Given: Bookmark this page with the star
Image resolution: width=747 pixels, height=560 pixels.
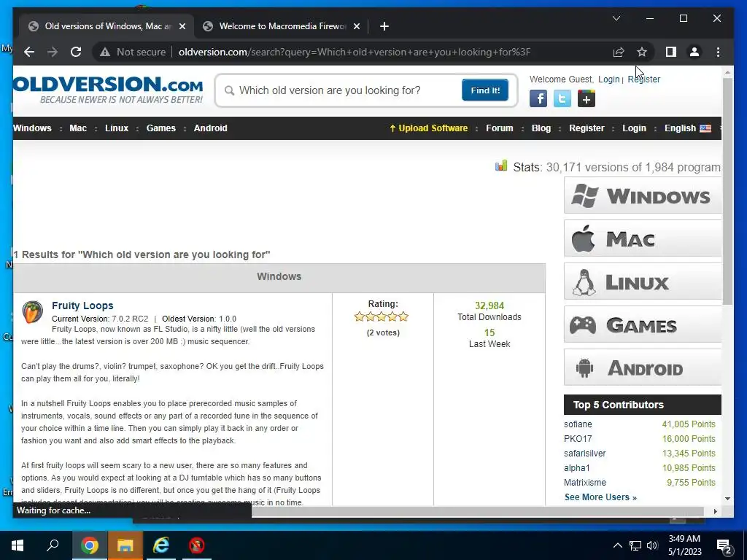Looking at the screenshot, I should coord(642,52).
